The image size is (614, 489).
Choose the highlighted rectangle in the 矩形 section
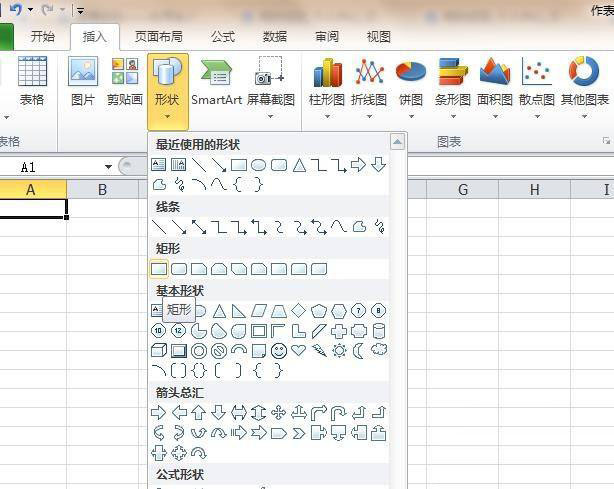[x=159, y=269]
